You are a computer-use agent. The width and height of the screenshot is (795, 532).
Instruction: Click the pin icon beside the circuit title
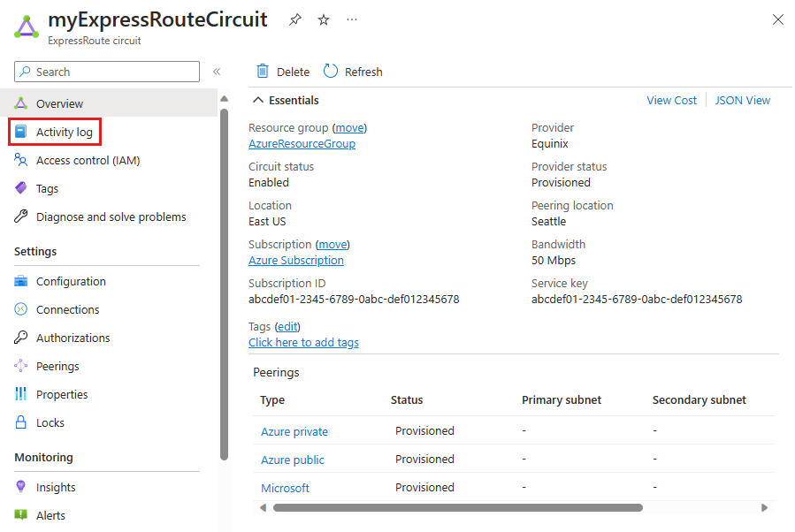point(295,19)
